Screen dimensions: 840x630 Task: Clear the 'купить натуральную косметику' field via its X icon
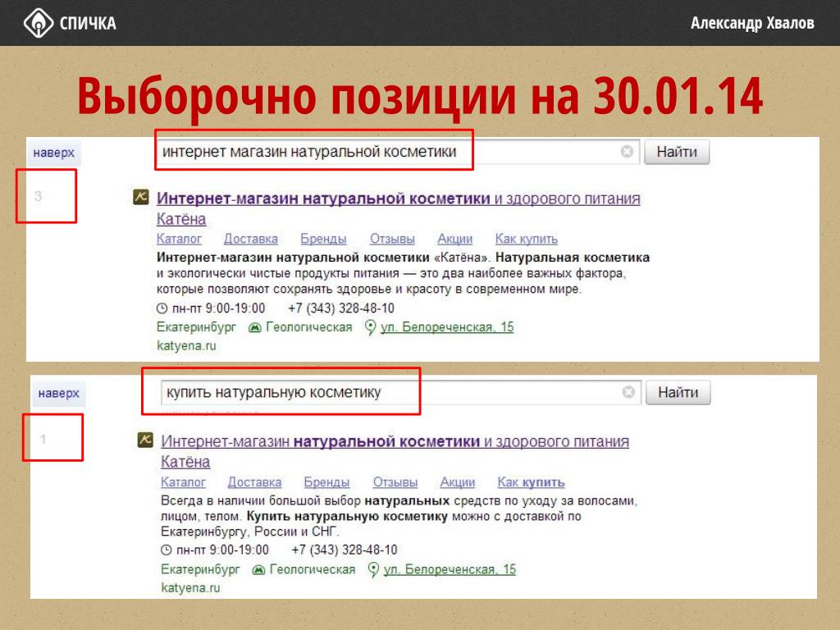point(628,392)
